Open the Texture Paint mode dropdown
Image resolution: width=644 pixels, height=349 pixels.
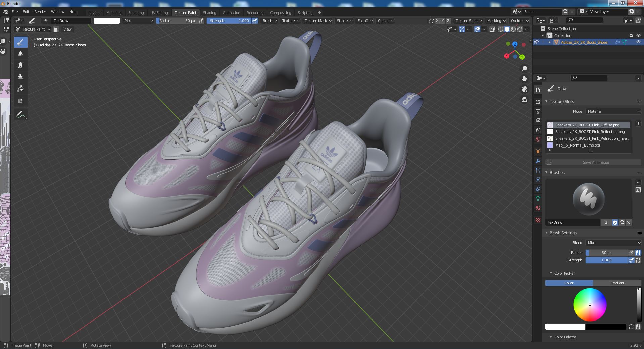(33, 29)
